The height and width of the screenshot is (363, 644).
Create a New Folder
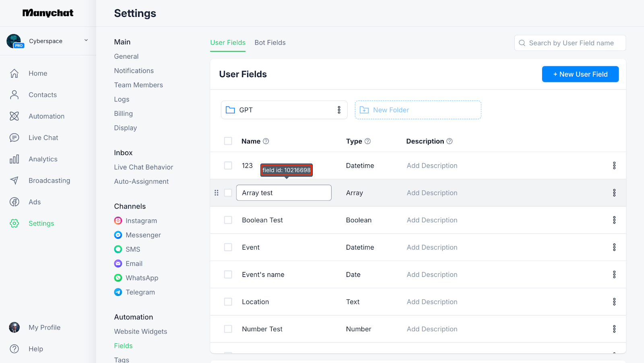click(418, 110)
